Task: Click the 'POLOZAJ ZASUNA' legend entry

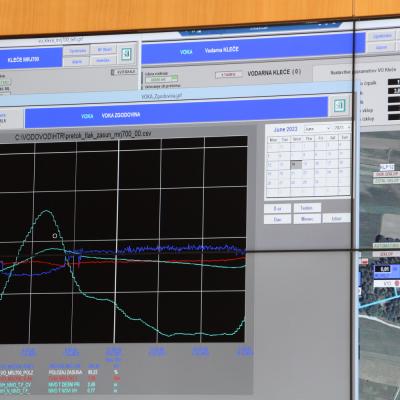Action: [x=65, y=372]
